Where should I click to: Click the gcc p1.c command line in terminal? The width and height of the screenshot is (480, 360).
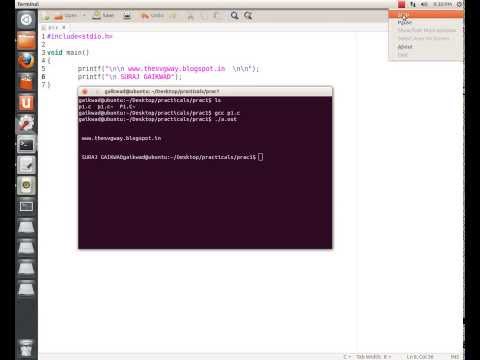[159, 113]
